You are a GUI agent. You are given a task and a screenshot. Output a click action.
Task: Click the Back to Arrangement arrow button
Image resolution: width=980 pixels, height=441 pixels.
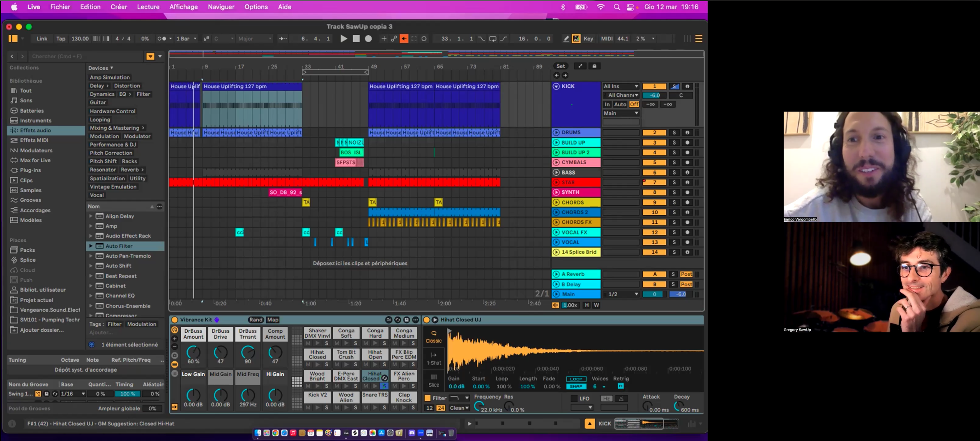click(x=404, y=39)
